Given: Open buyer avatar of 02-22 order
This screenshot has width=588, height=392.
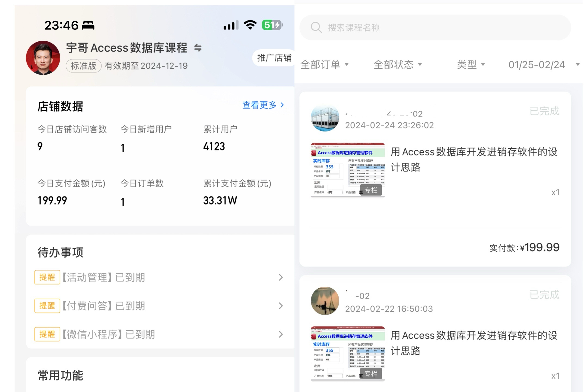Looking at the screenshot, I should coord(325,301).
